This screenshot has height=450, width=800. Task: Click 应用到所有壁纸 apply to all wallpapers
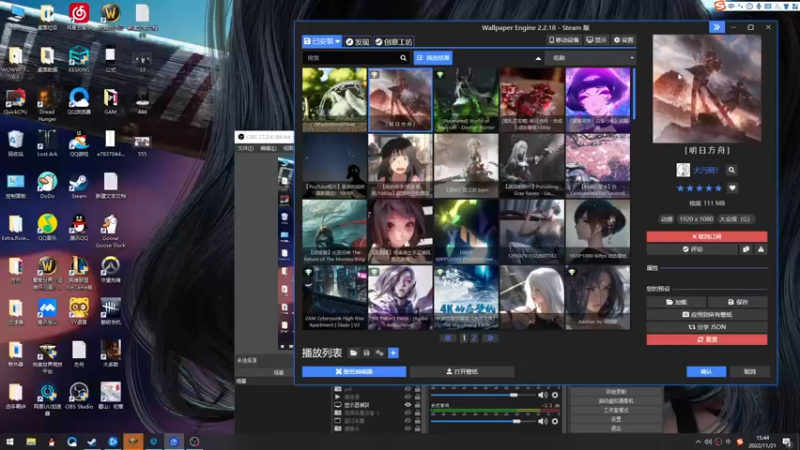[707, 314]
